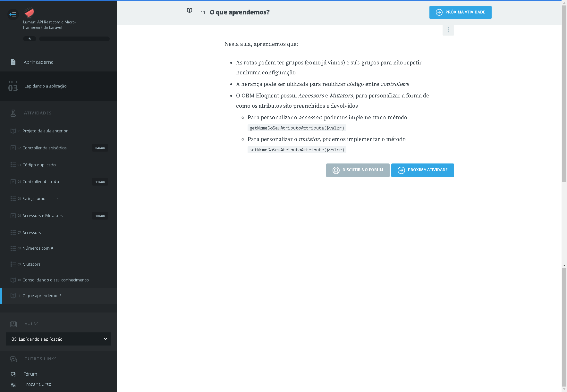Click the bottom Próxima Atividade button

(422, 170)
